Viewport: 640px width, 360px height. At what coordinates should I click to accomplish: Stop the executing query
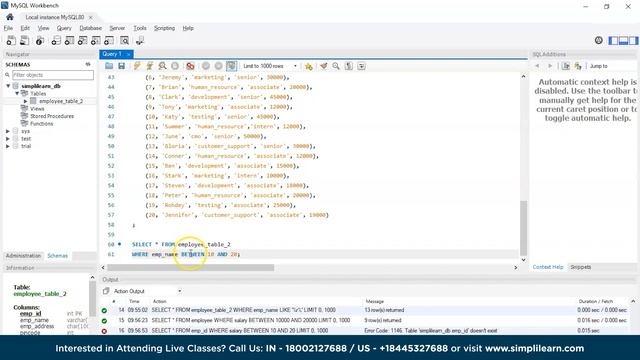point(175,66)
